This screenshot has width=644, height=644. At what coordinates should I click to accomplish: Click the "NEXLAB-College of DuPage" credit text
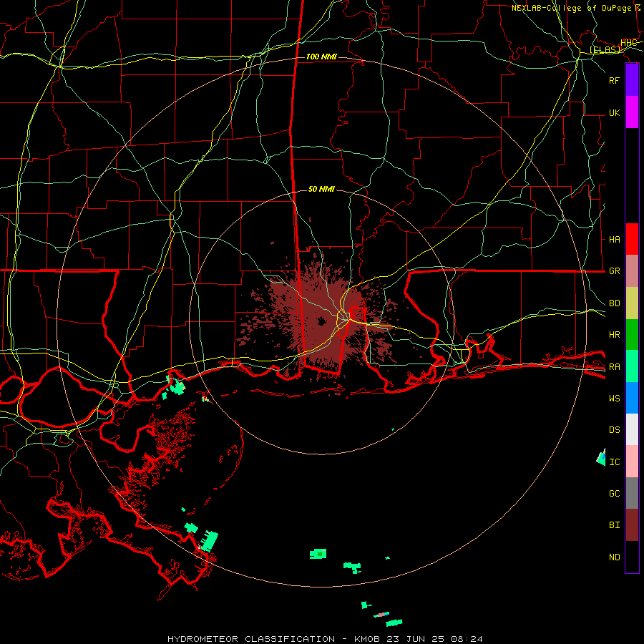[571, 8]
